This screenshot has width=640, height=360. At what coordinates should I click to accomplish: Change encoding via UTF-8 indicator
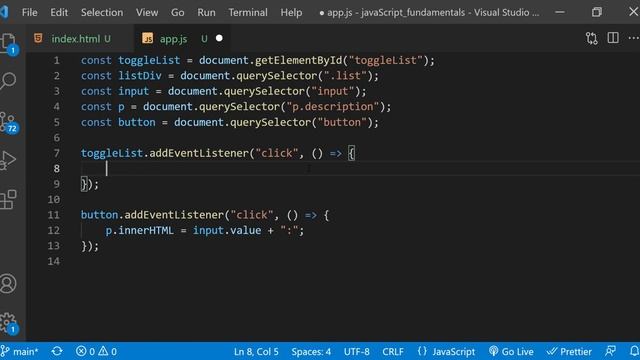click(356, 351)
